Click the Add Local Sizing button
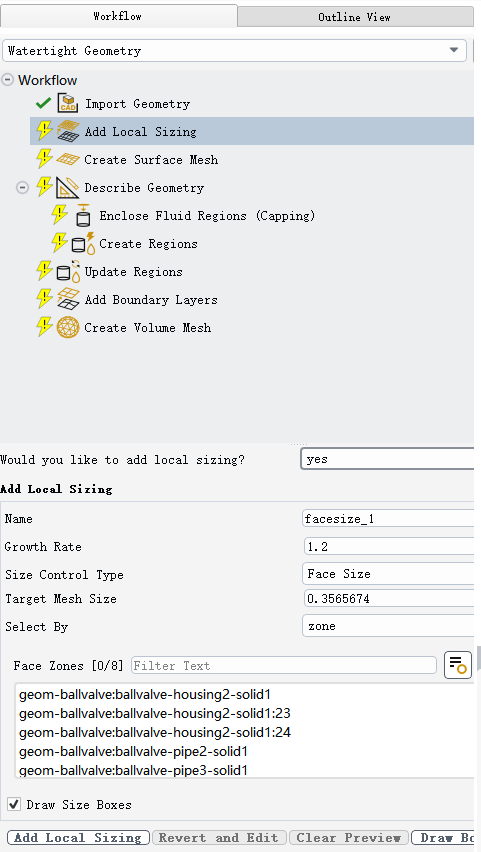Screen dimensions: 481x852 (x=79, y=837)
